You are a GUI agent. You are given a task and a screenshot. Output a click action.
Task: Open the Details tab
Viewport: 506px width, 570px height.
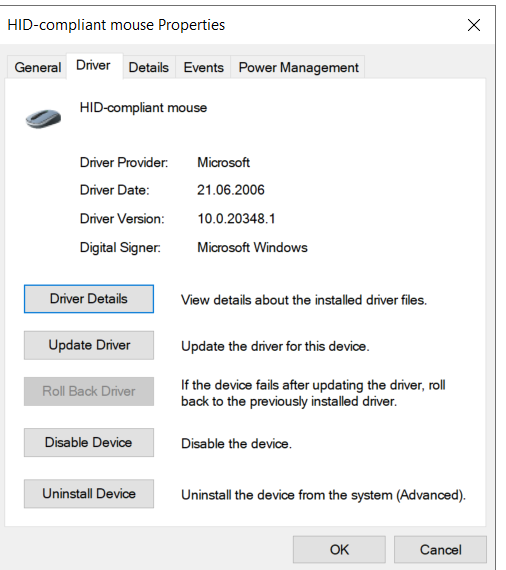tap(149, 67)
